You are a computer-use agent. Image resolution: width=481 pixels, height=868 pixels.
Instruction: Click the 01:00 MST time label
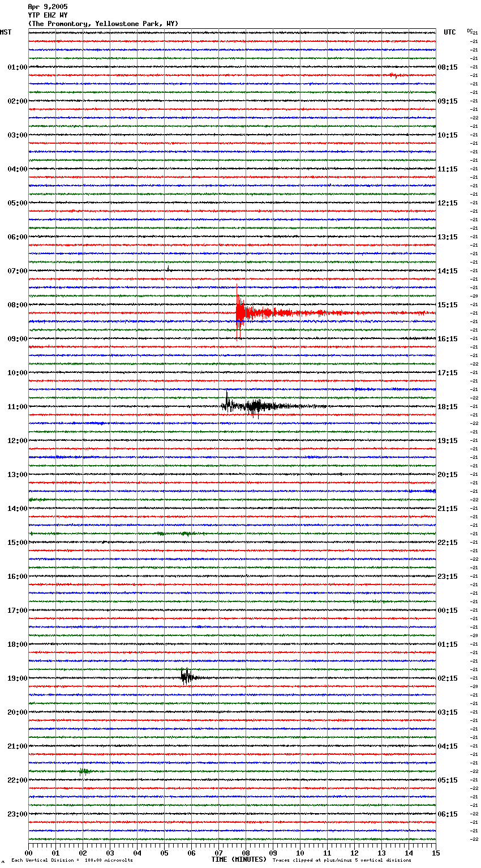coord(17,67)
